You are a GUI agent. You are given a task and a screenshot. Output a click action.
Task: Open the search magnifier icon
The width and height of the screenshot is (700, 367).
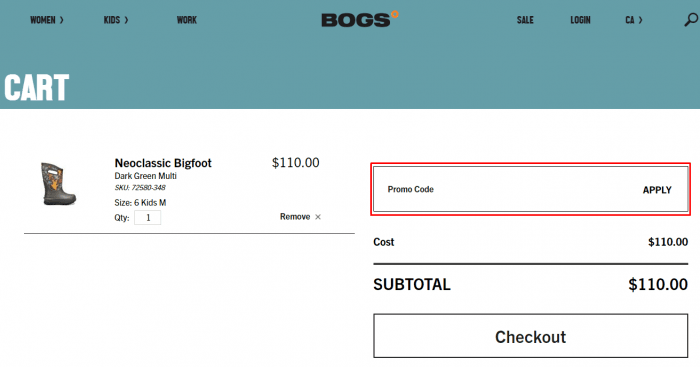coord(691,20)
